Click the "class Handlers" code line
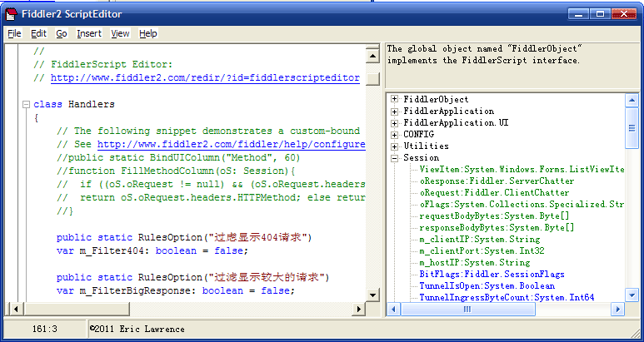Screen dimensions: 644x342 point(74,104)
